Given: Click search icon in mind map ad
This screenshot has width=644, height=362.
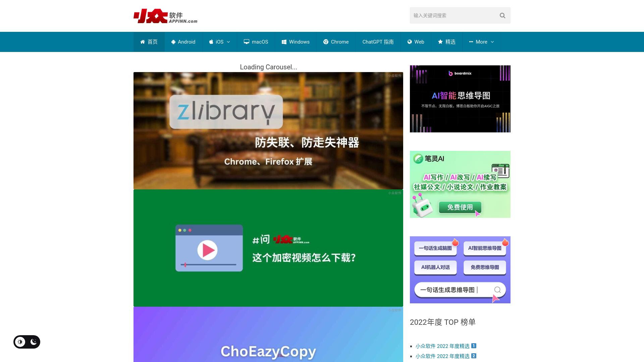Looking at the screenshot, I should click(497, 290).
